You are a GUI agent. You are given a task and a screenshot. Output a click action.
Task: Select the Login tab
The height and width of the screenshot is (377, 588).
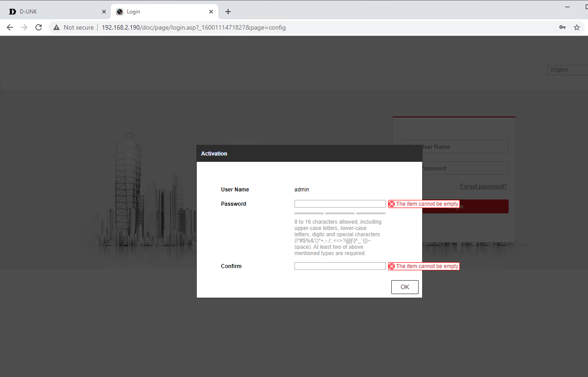pyautogui.click(x=161, y=12)
